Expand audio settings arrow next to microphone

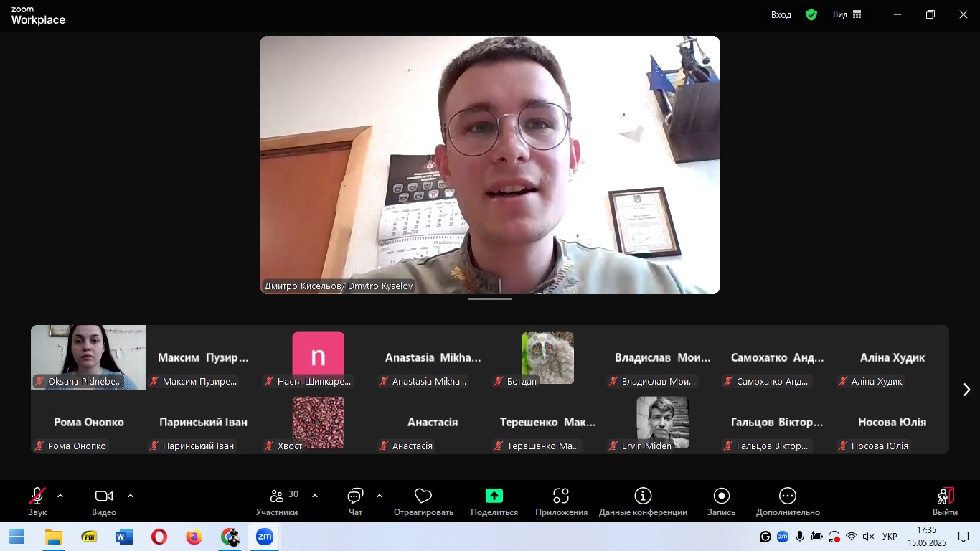click(60, 496)
